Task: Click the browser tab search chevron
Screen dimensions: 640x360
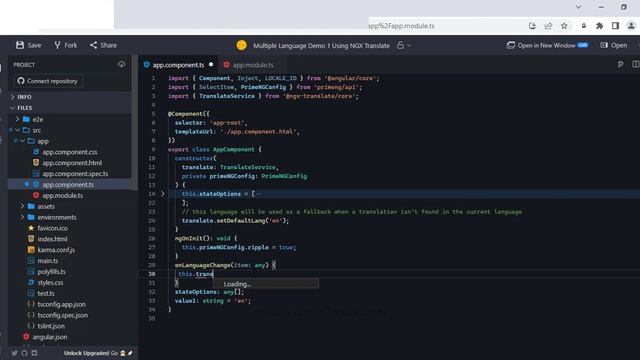Action: point(578,7)
